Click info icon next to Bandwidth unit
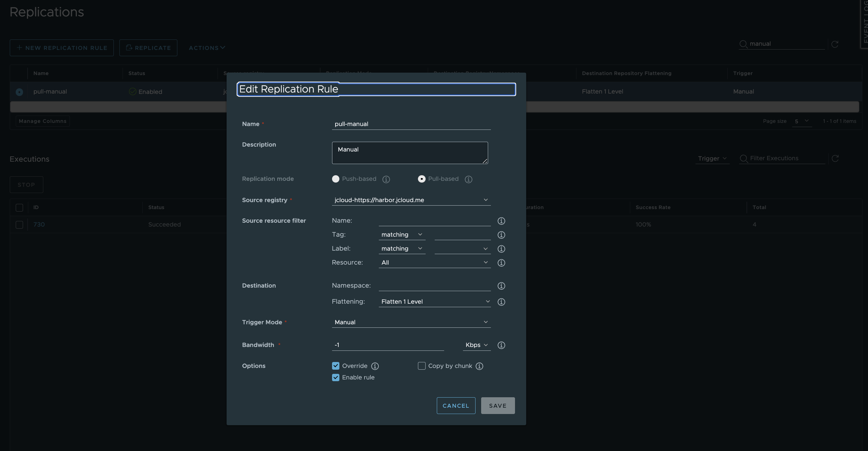This screenshot has height=451, width=868. pyautogui.click(x=501, y=345)
